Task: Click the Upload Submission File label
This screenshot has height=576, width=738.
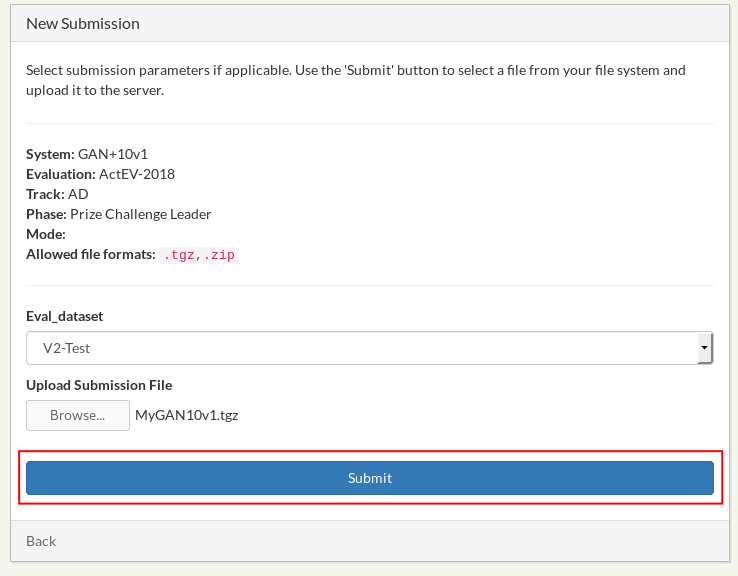Action: click(99, 385)
